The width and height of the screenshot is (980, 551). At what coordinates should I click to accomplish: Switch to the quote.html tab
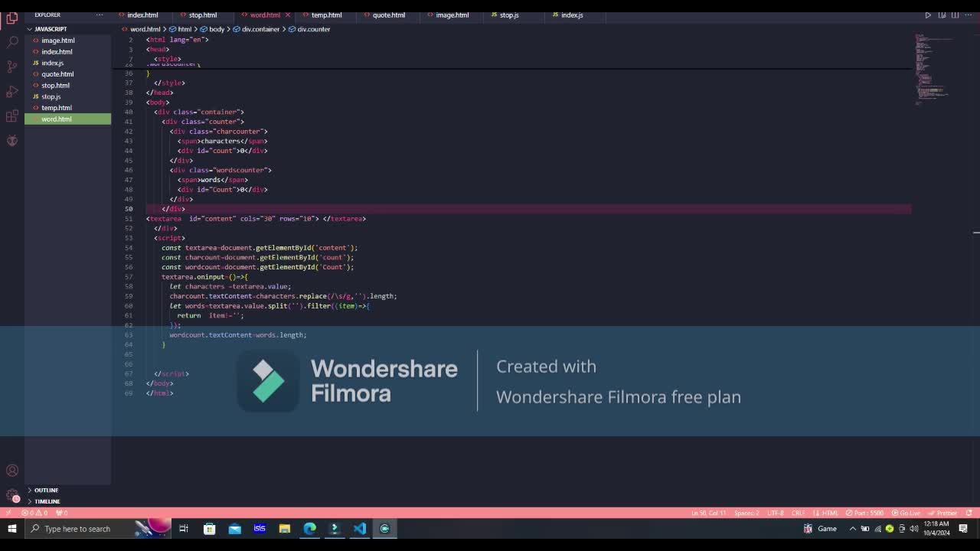pos(388,15)
